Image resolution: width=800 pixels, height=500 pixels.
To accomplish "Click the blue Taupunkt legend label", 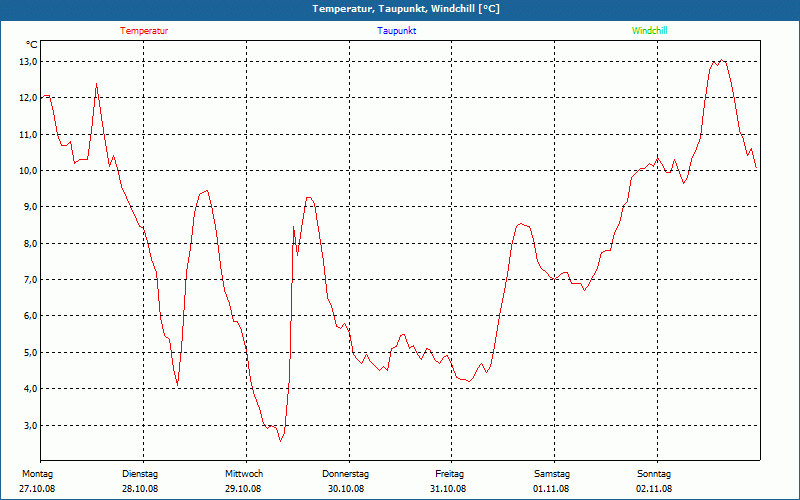I will [396, 31].
